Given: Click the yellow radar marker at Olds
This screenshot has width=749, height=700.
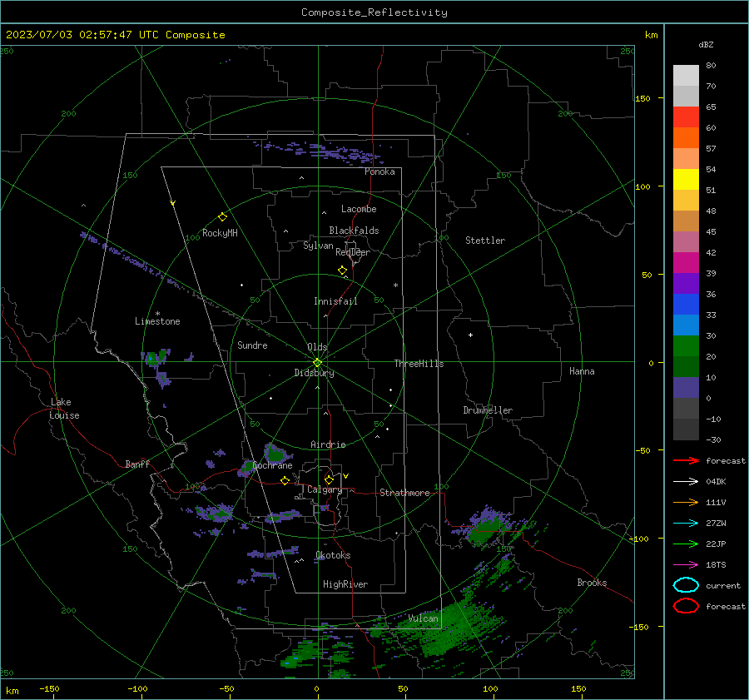Looking at the screenshot, I should [318, 362].
